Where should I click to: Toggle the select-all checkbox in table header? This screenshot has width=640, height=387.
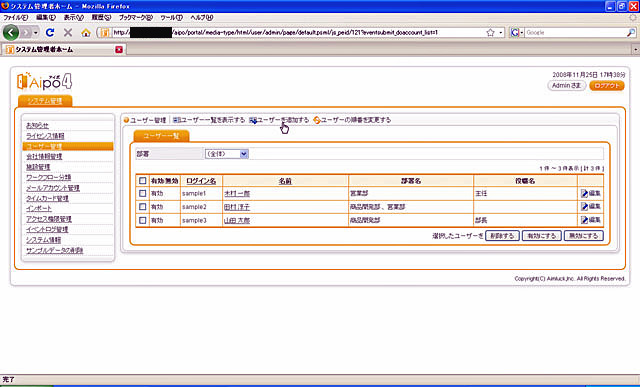tap(142, 180)
